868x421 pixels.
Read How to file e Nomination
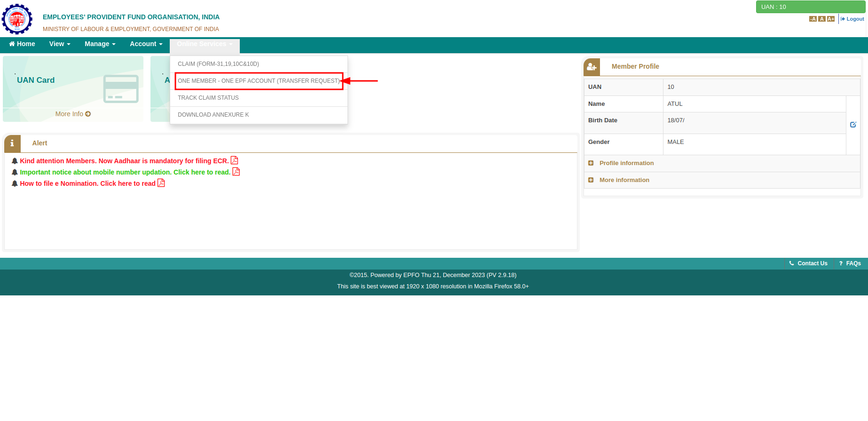(87, 183)
